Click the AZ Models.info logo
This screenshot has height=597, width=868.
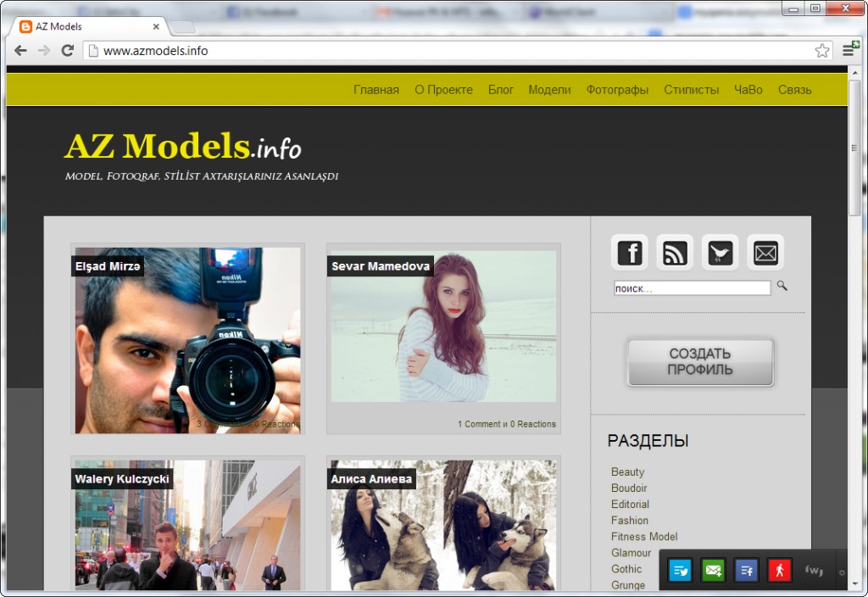(x=183, y=146)
